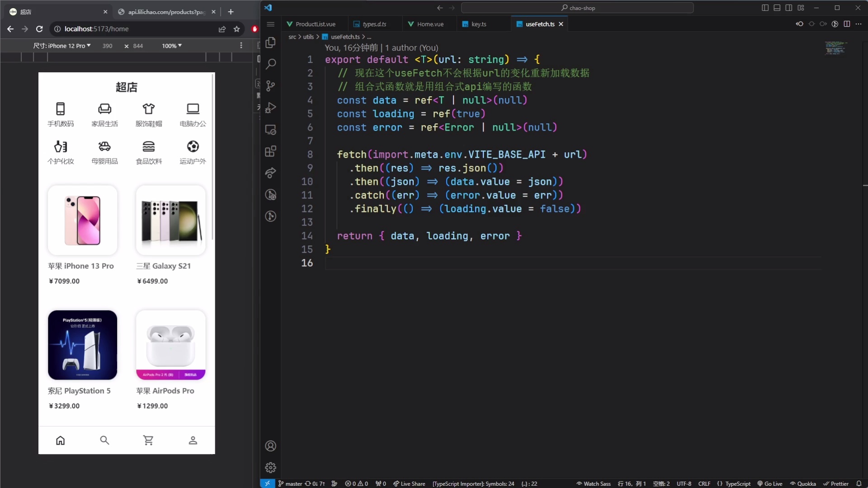Click the shopping cart icon in app nav

pos(148,440)
